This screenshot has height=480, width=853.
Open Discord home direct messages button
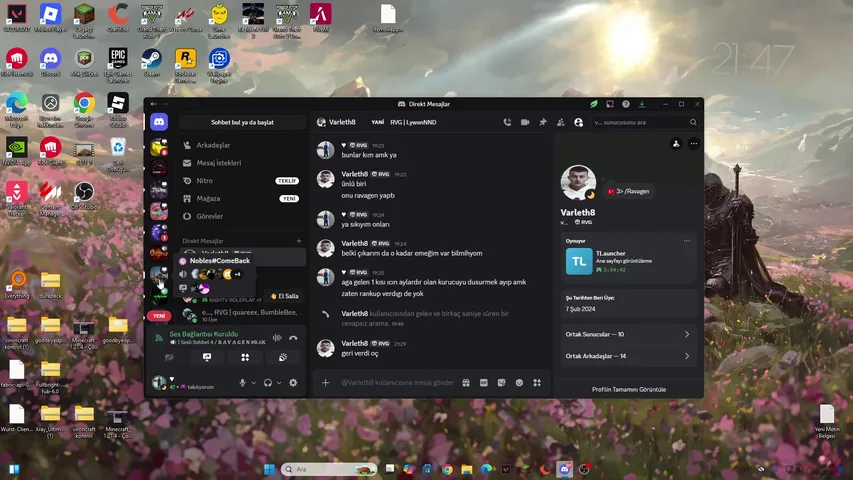point(159,122)
